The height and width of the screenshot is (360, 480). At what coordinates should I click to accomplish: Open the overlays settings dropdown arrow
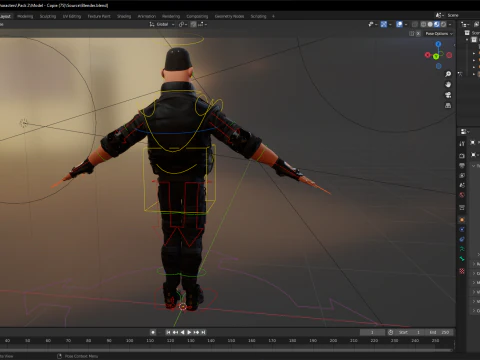406,24
